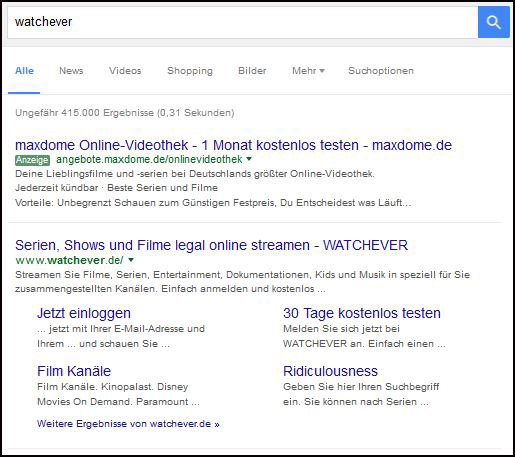Open Serien, Shows und Filme WATCHEVER result
Image resolution: width=515 pixels, height=457 pixels.
pos(211,245)
